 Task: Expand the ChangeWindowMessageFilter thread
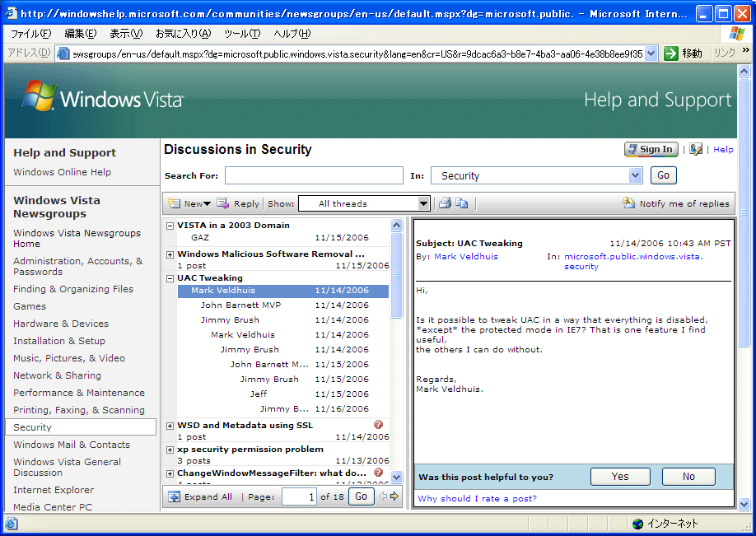pyautogui.click(x=170, y=473)
